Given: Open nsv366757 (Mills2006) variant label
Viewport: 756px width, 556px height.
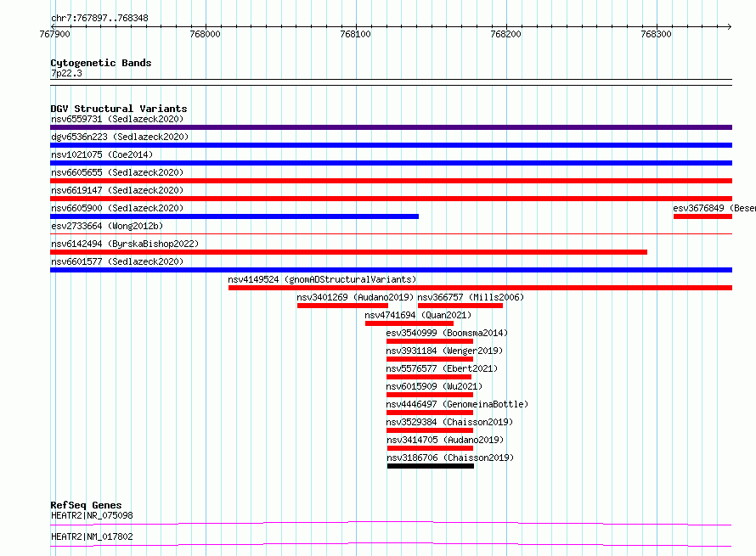Looking at the screenshot, I should 471,297.
